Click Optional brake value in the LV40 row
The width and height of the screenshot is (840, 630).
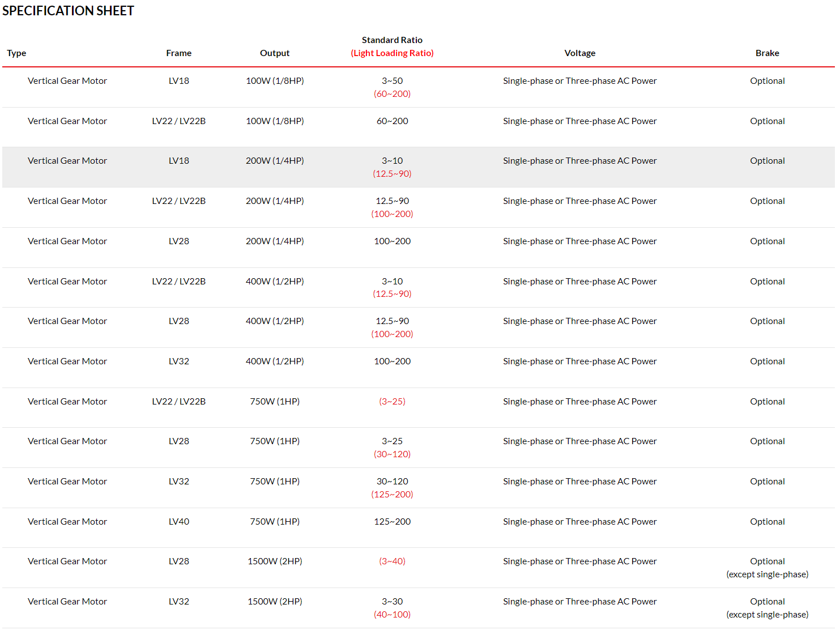(767, 522)
